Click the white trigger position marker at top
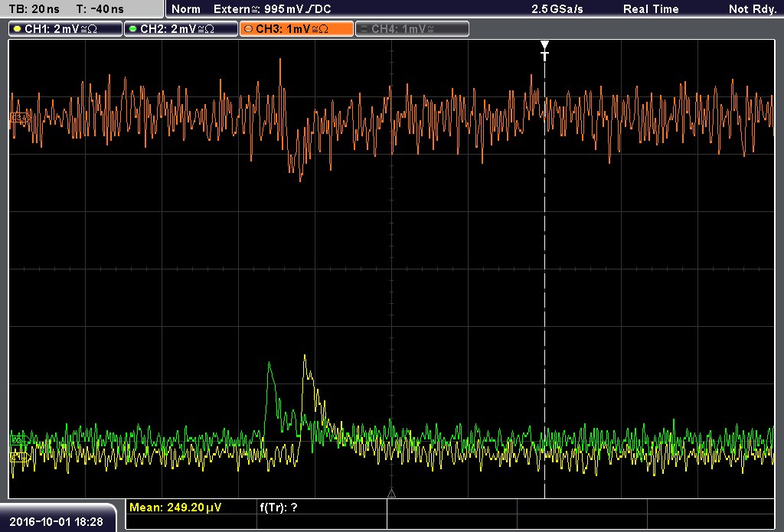 544,51
